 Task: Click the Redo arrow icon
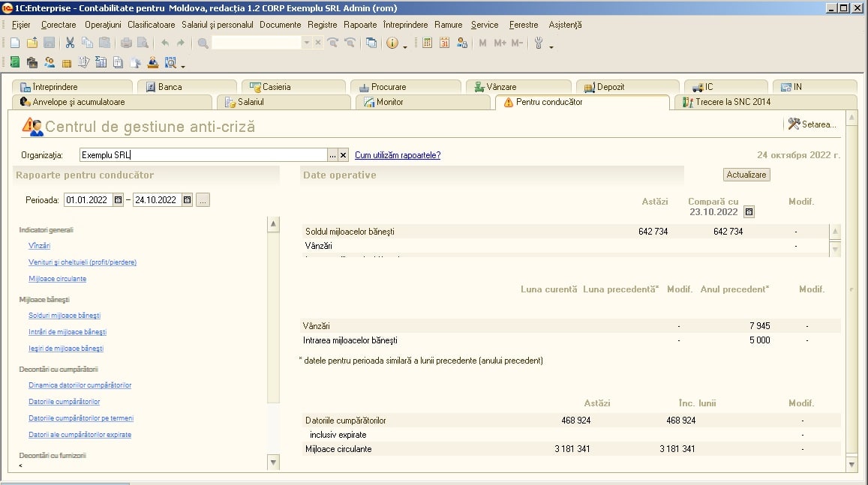click(181, 43)
